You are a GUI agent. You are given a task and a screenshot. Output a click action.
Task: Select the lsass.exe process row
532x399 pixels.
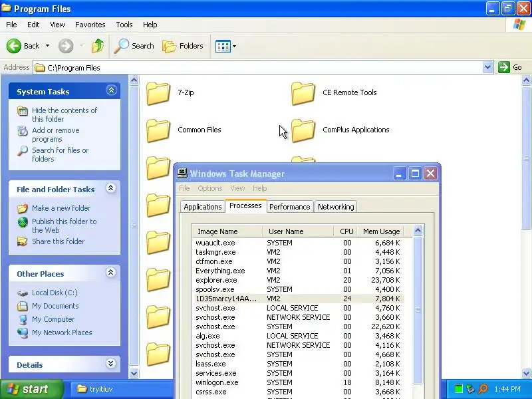[x=298, y=364]
